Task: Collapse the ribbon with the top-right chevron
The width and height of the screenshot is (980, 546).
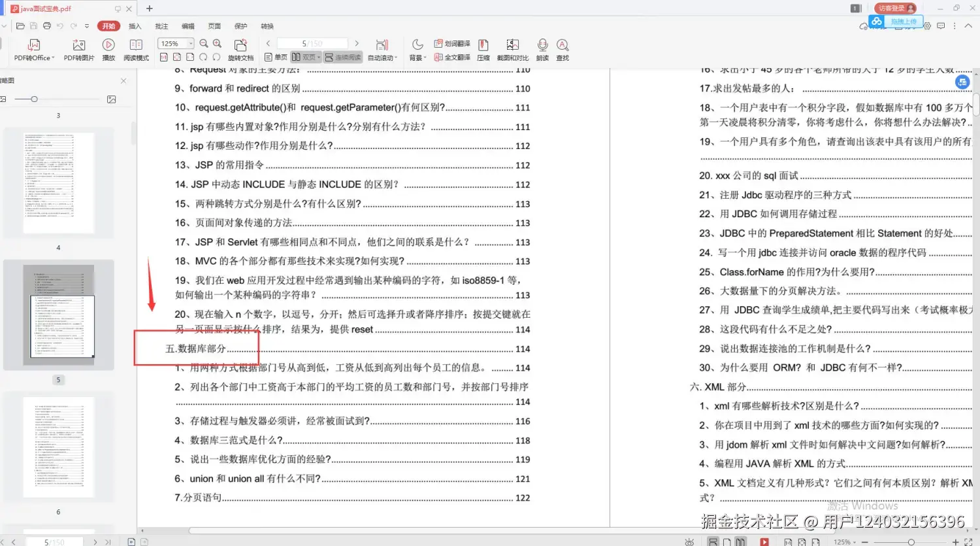Action: [968, 26]
